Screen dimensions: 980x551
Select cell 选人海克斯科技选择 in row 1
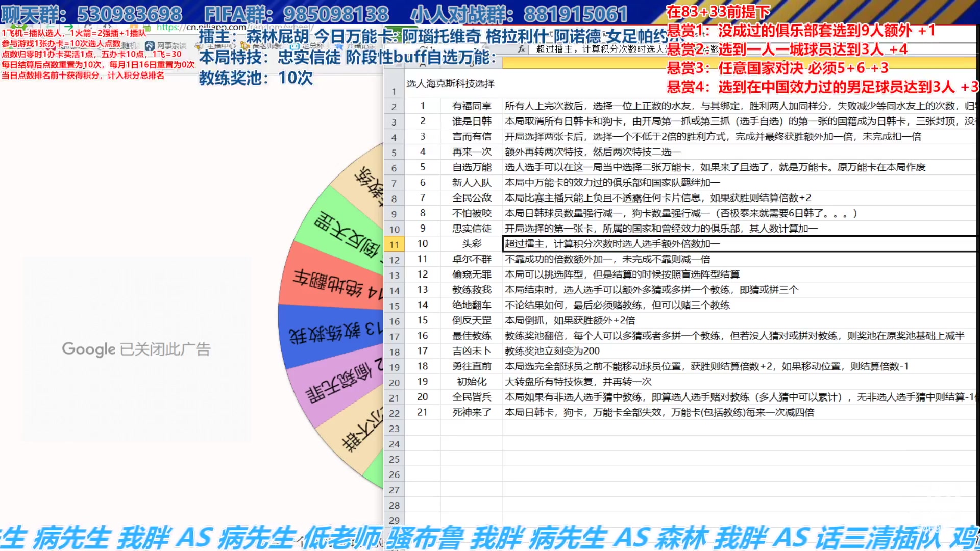pos(450,84)
